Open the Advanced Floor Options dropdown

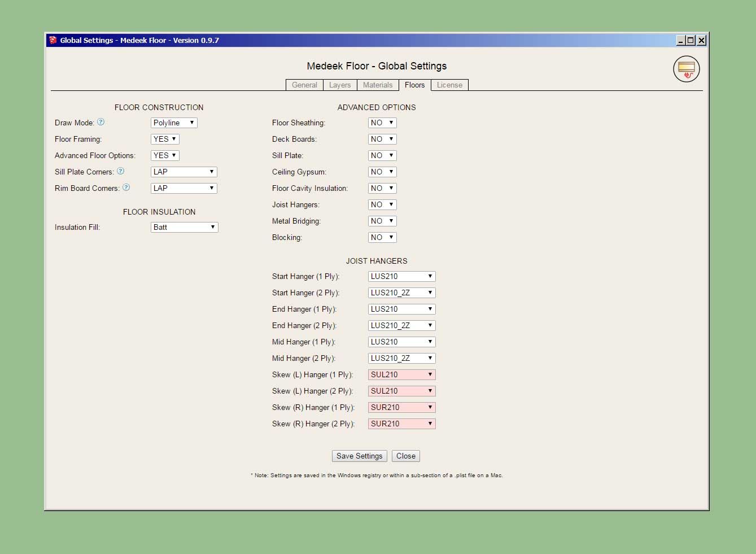pyautogui.click(x=165, y=155)
